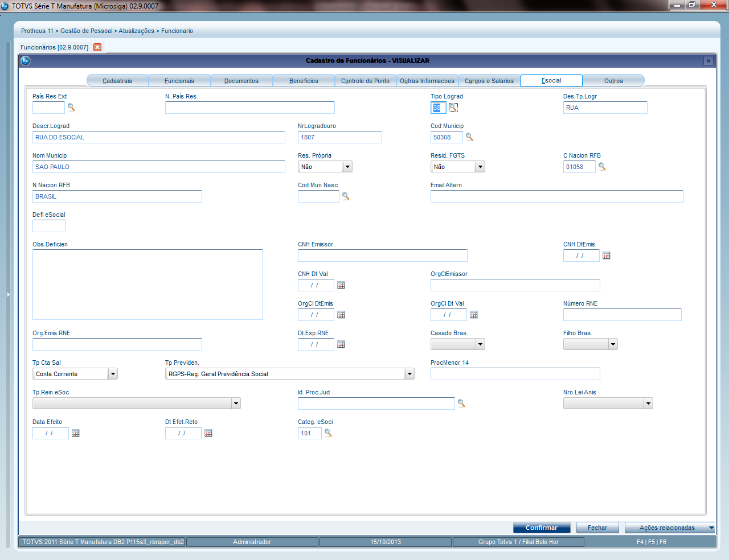Open the OrgCl Dt Val calendar picker
Screen dimensions: 729x560
point(474,315)
